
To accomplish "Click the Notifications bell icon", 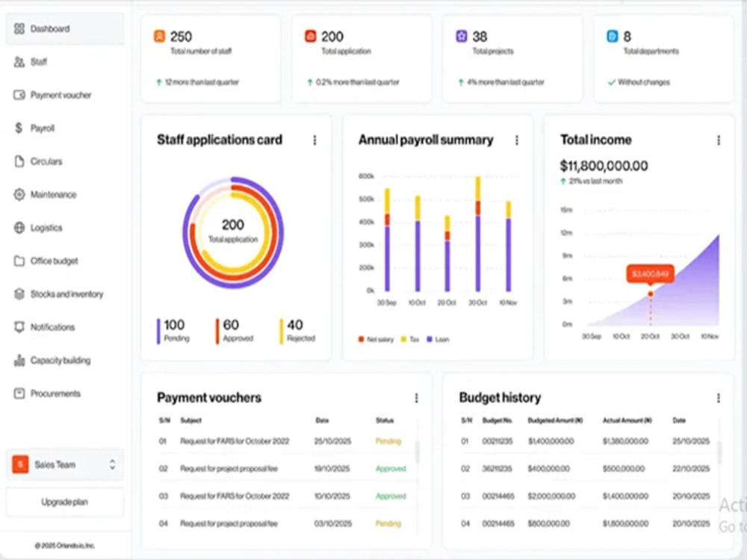I will [x=19, y=327].
